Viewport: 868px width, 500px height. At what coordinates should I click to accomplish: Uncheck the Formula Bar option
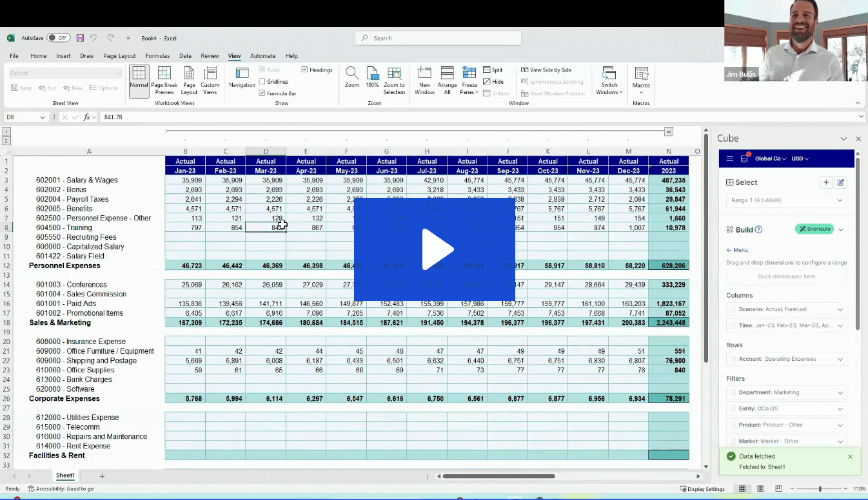tap(261, 92)
